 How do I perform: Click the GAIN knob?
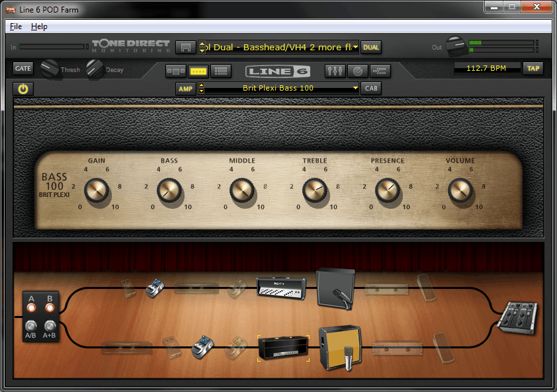(x=97, y=190)
